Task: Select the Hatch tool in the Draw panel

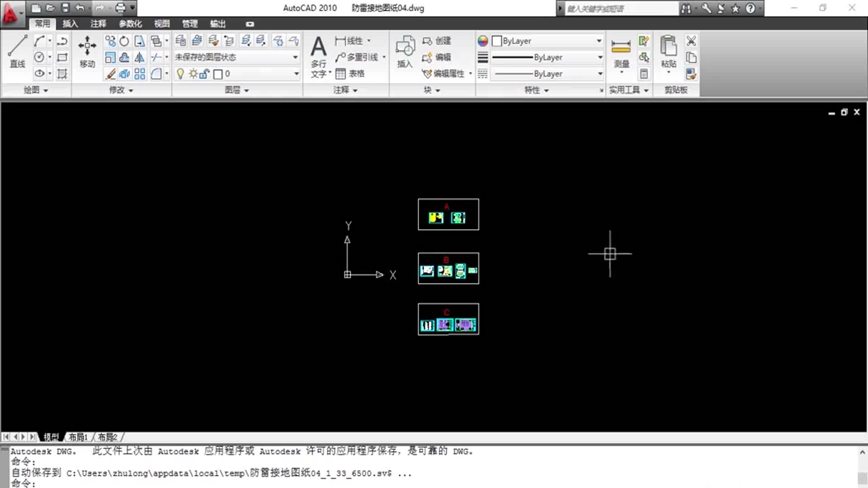Action: pos(62,74)
